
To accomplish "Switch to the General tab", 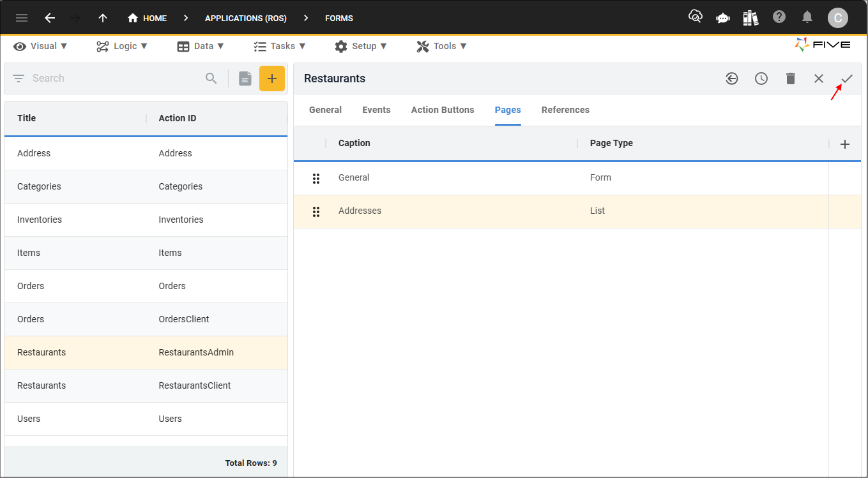I will click(325, 110).
